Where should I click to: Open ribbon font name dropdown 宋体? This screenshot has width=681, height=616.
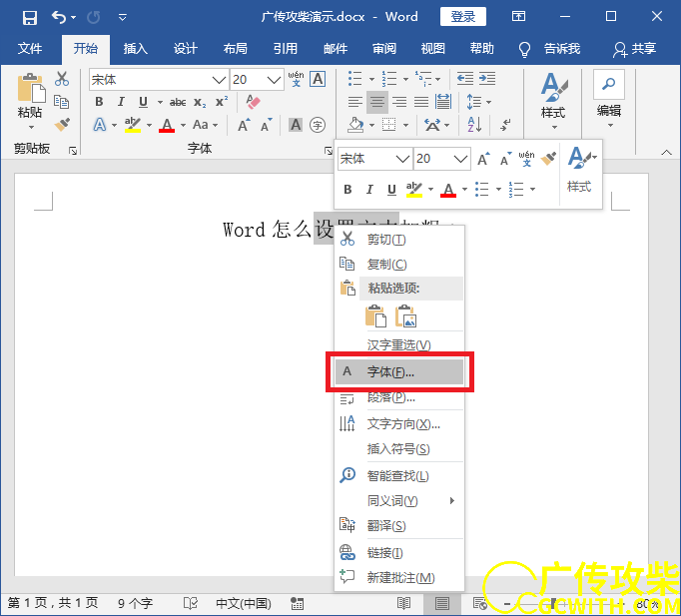pos(219,80)
